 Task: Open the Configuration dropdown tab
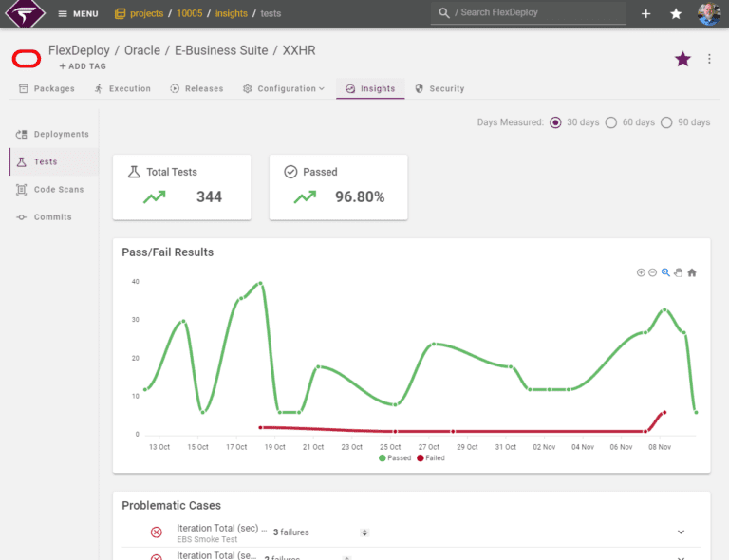pyautogui.click(x=284, y=89)
